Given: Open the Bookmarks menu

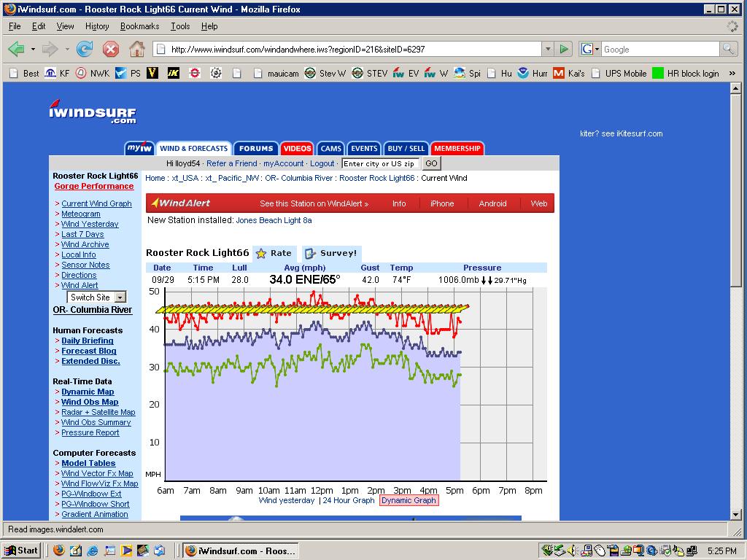Looking at the screenshot, I should 139,26.
